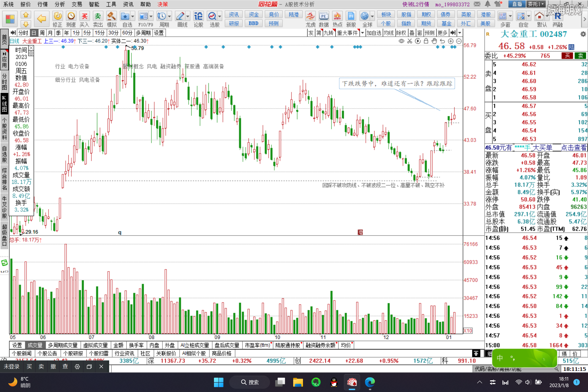Open the gear settings beside 大金重工 002487

click(583, 34)
